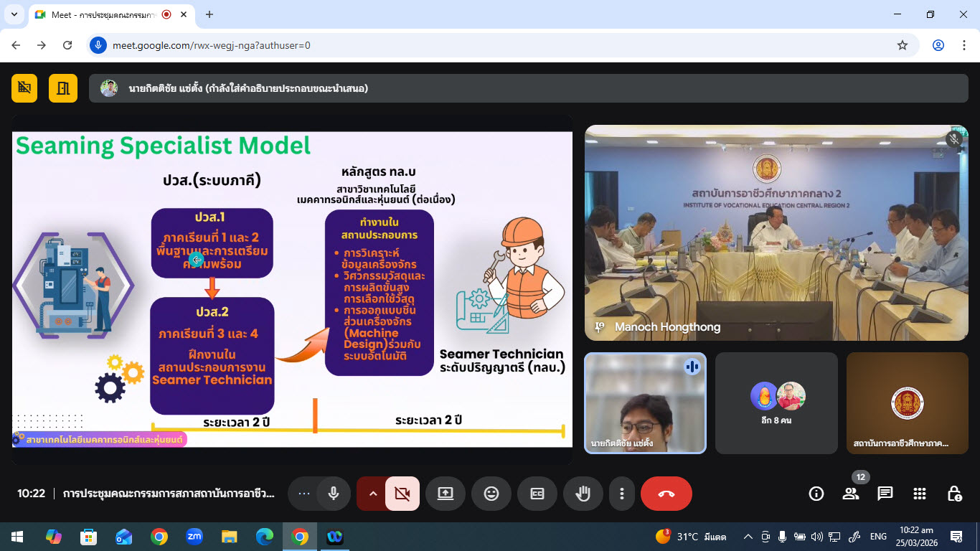The width and height of the screenshot is (980, 551).
Task: Open Zoom from the Windows taskbar
Action: [194, 537]
